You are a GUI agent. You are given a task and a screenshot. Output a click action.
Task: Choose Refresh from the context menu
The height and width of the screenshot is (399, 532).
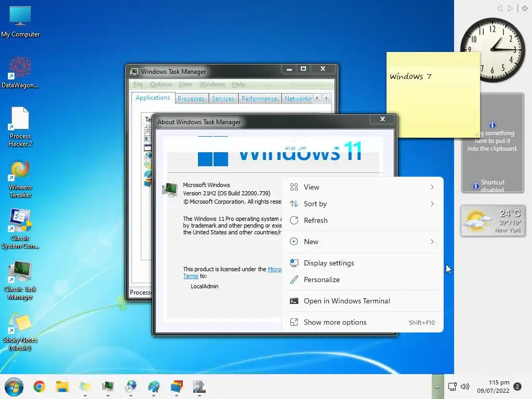[x=363, y=220]
